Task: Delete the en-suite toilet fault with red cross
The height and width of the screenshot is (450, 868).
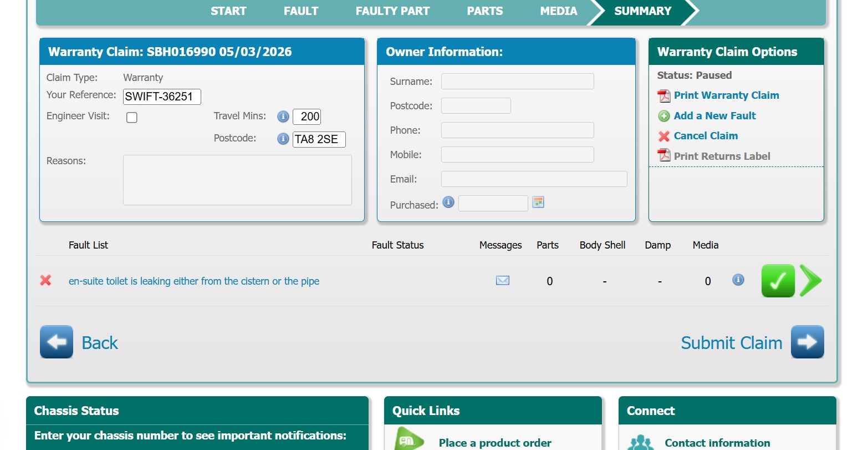Action: tap(46, 281)
